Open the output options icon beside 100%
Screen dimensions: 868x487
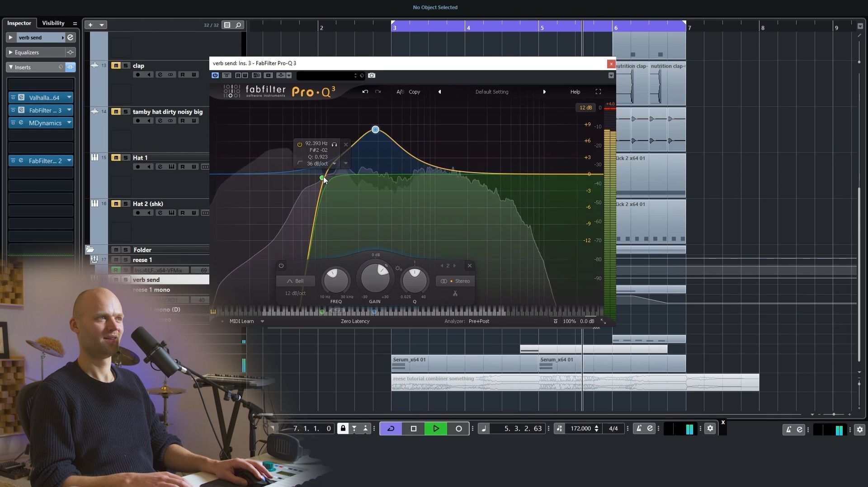coord(556,321)
